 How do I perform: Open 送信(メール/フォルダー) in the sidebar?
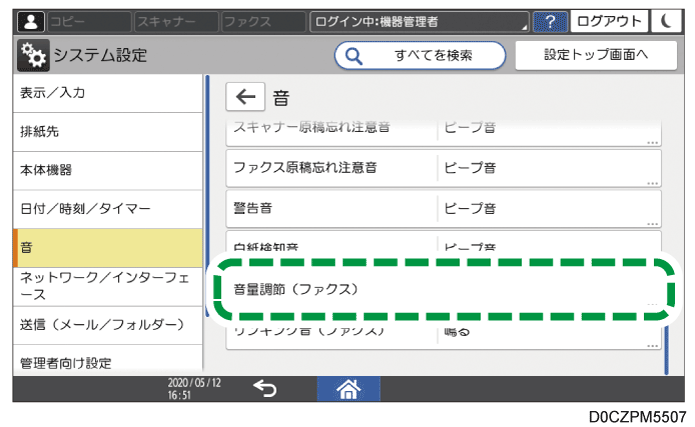[x=108, y=325]
